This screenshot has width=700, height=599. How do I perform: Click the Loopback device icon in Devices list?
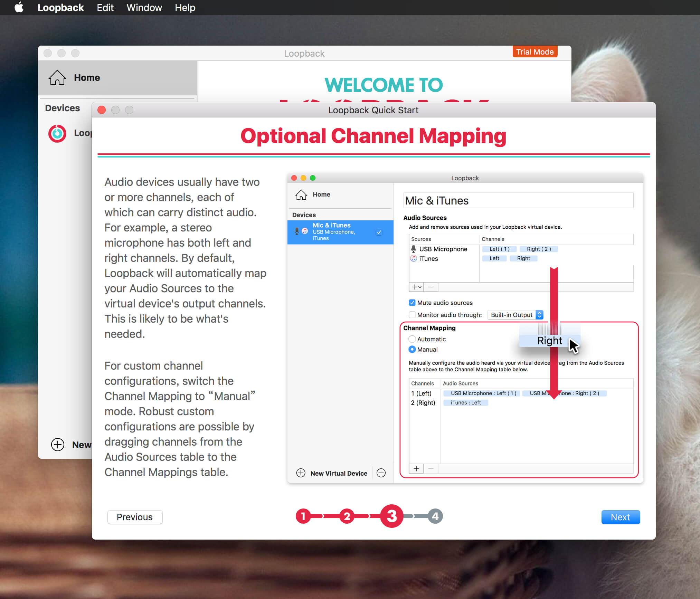point(57,133)
